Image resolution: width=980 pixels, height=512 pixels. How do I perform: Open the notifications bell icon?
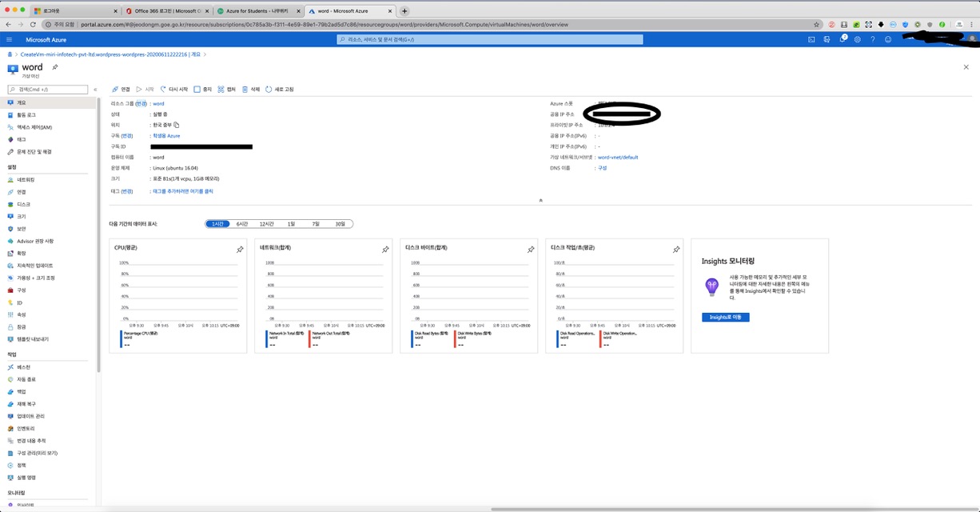pyautogui.click(x=843, y=39)
